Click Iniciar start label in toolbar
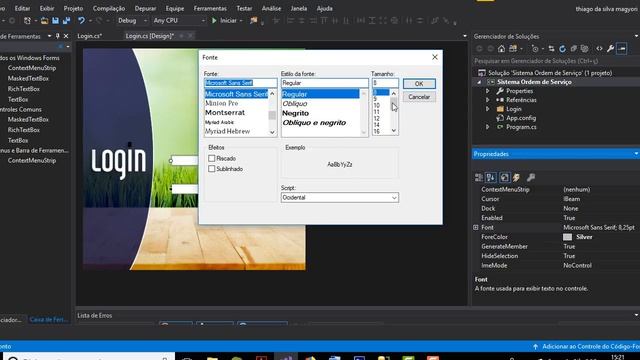 click(x=229, y=20)
